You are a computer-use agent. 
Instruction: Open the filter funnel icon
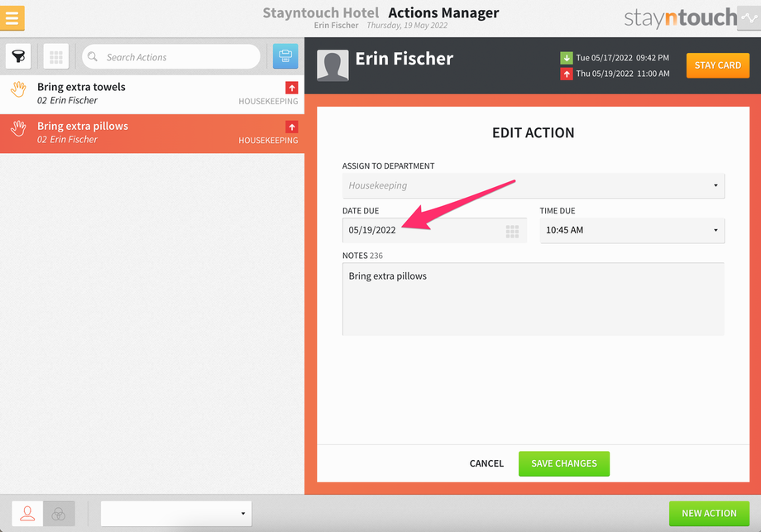coord(18,56)
